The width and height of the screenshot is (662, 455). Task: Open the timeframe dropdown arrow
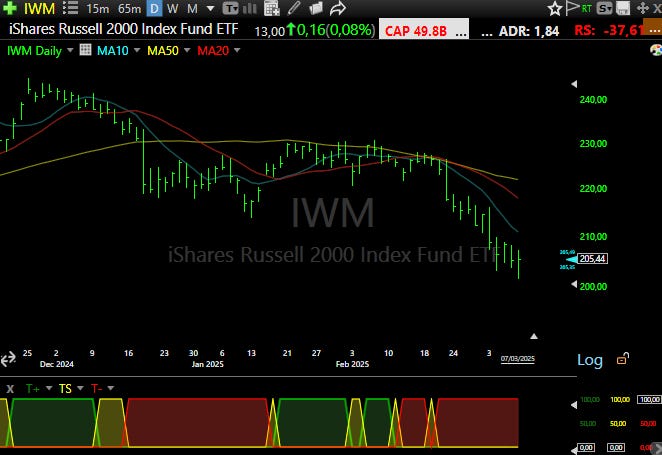[210, 8]
